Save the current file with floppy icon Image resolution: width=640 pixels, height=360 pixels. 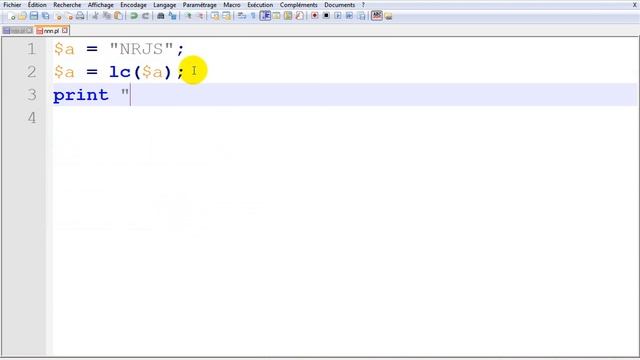pyautogui.click(x=34, y=16)
